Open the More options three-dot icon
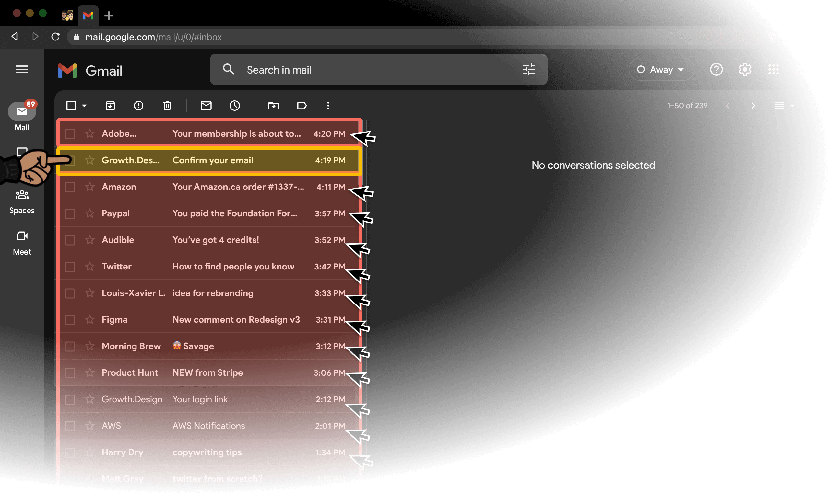This screenshot has height=504, width=830. [328, 106]
